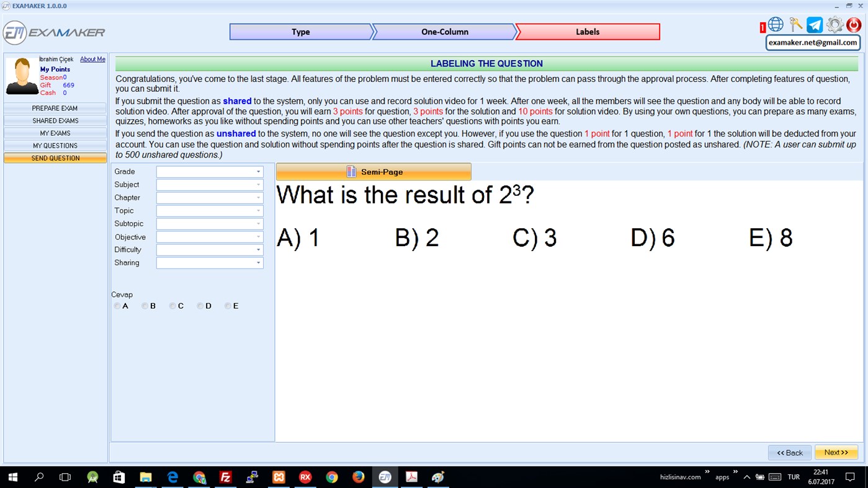Open the Grade dropdown

coord(258,171)
